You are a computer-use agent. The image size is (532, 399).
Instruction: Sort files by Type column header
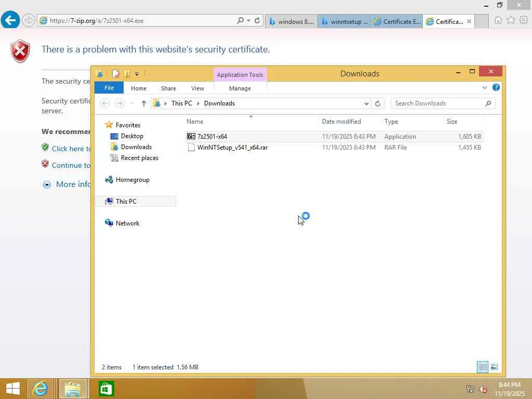pyautogui.click(x=391, y=122)
